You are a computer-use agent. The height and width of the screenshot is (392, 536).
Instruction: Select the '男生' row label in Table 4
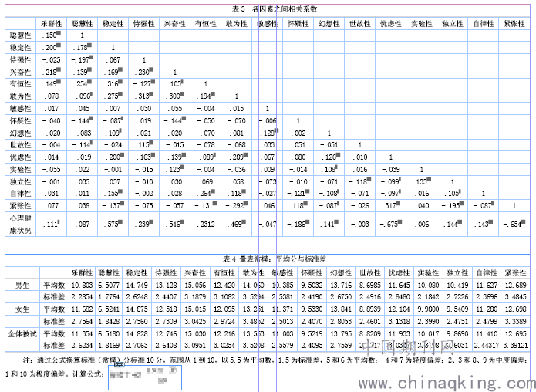[24, 286]
